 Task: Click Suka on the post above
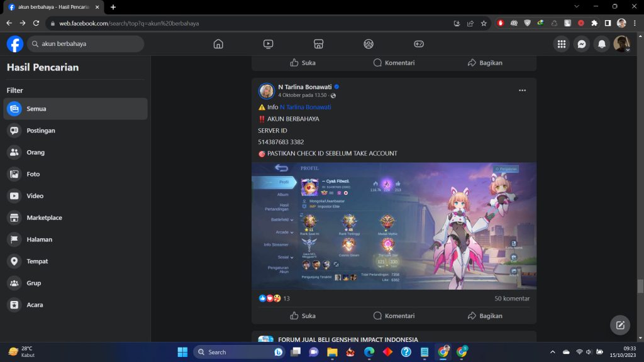(303, 63)
